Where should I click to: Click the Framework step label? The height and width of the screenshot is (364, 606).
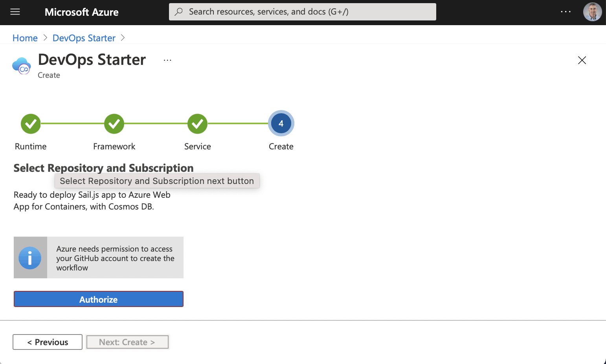coord(114,147)
